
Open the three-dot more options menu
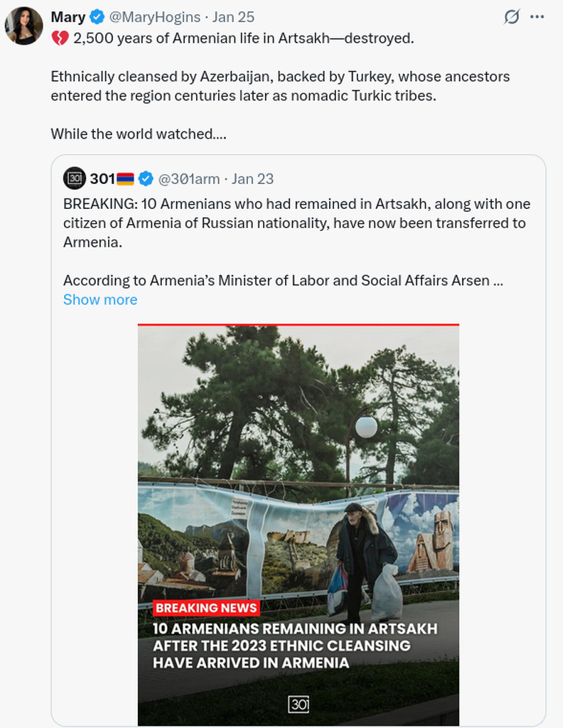click(x=537, y=17)
